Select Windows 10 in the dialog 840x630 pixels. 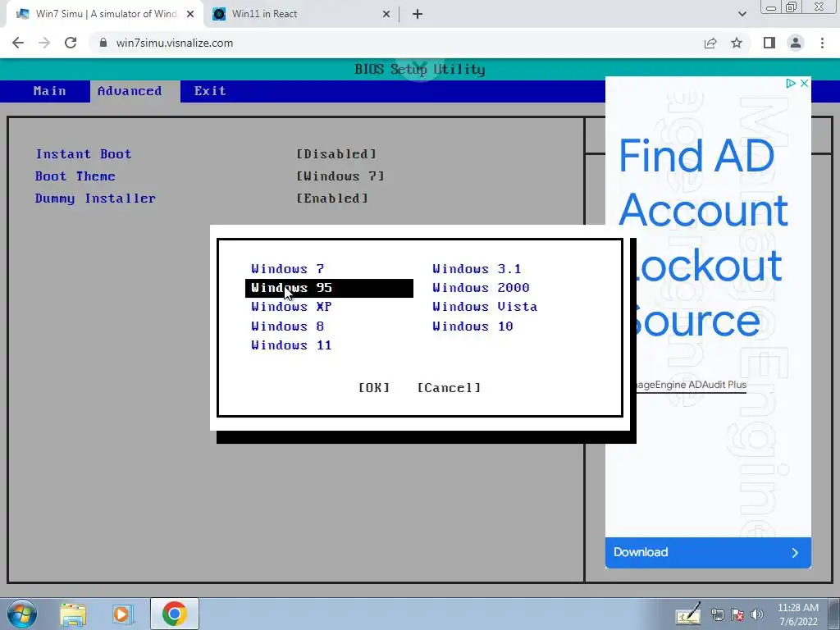pos(472,326)
